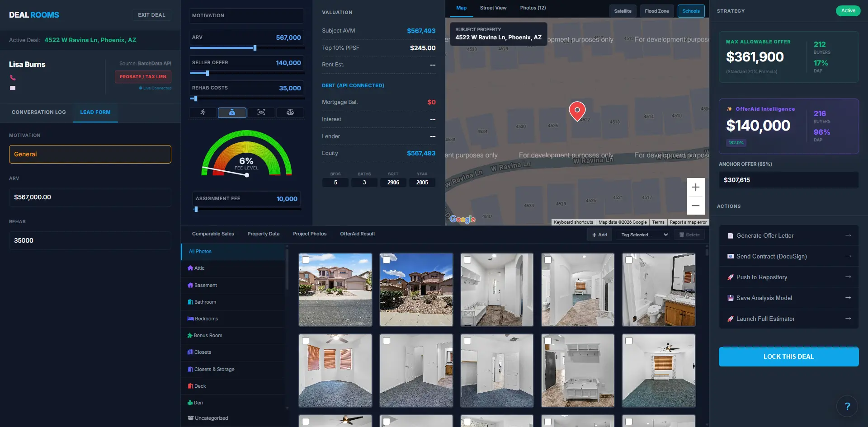
Task: Tick the checkbox on the second exterior photo
Action: coord(387,260)
